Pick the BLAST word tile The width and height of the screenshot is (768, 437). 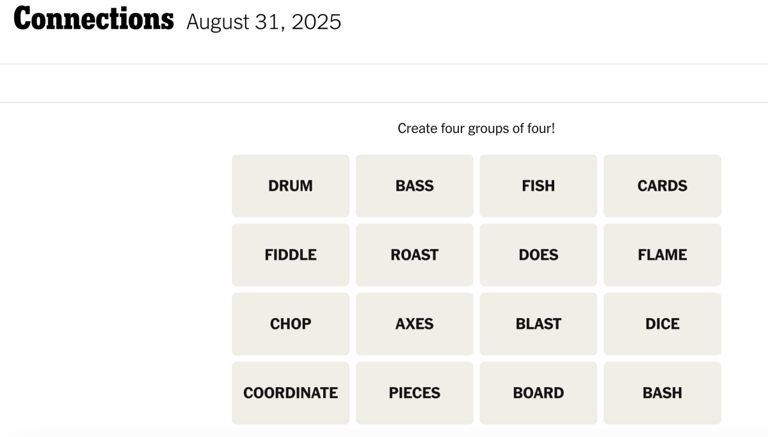tap(538, 324)
